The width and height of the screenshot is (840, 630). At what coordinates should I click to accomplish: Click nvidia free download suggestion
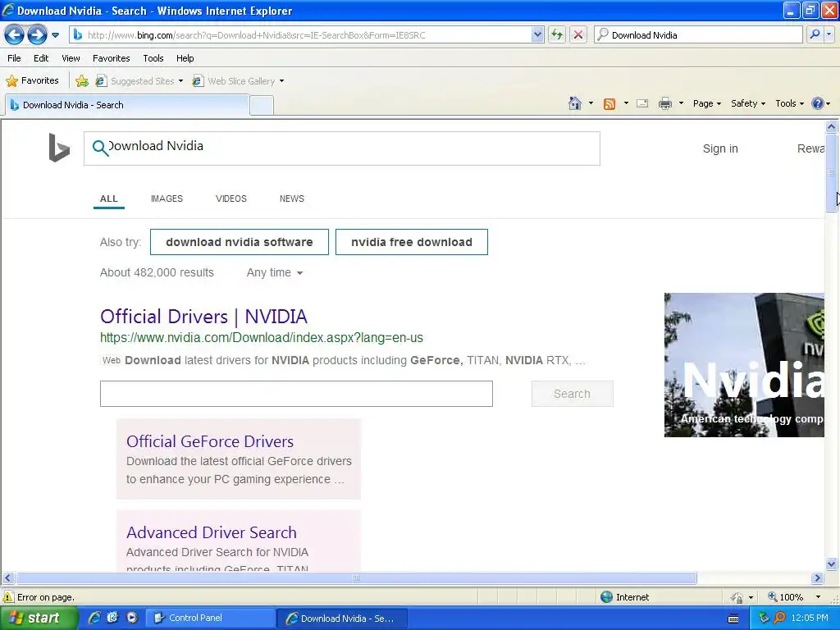[412, 242]
